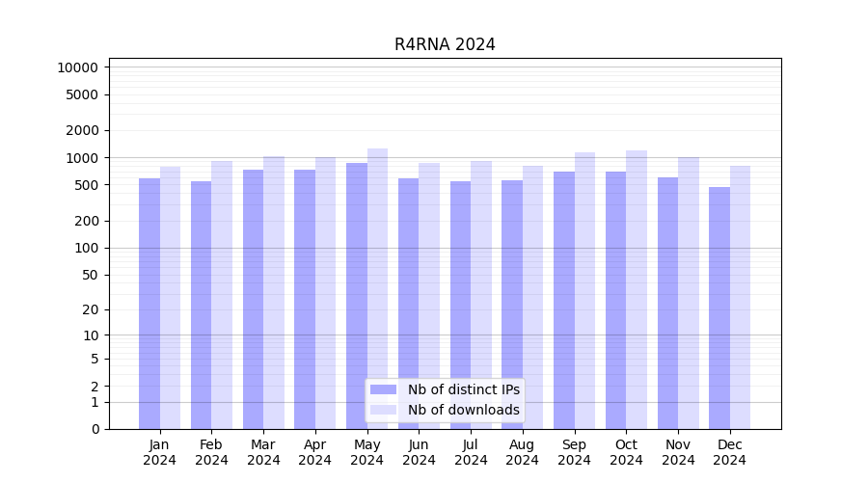This screenshot has height=482, width=868.
Task: Click the 10000 y-axis tick label
Action: coord(77,67)
